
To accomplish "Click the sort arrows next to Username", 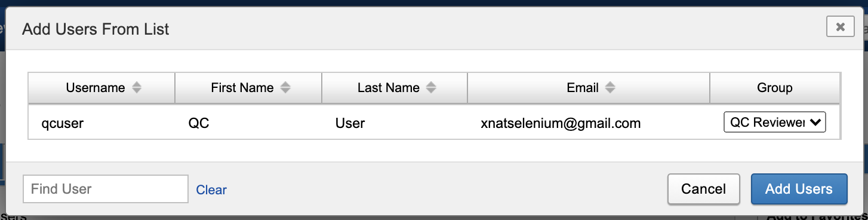I will coord(137,88).
